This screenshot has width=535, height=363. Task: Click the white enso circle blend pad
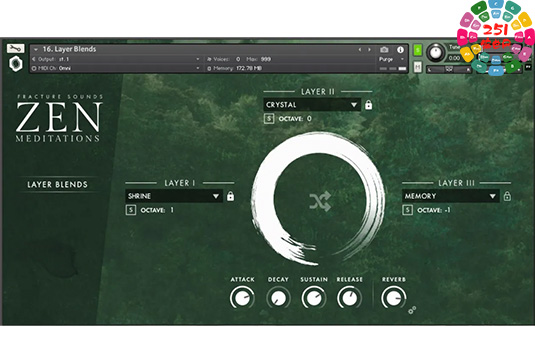[319, 199]
